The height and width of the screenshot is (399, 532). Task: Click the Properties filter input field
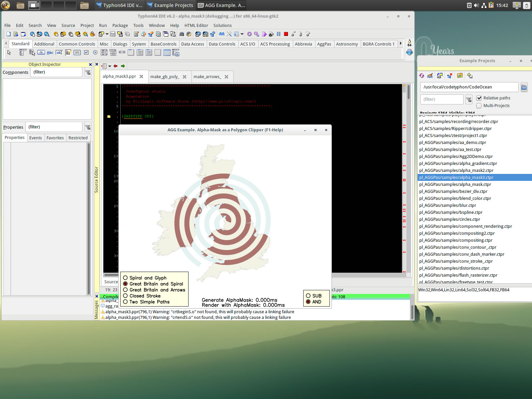(x=54, y=127)
